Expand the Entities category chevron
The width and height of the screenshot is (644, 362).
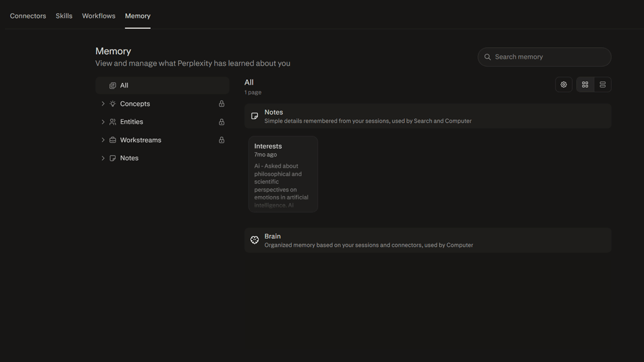[x=103, y=122]
